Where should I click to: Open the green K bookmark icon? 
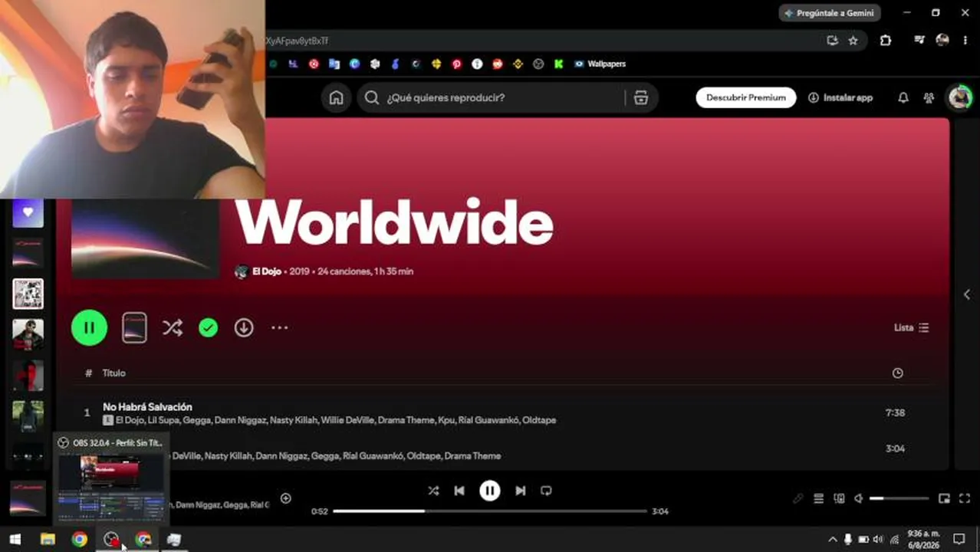559,64
